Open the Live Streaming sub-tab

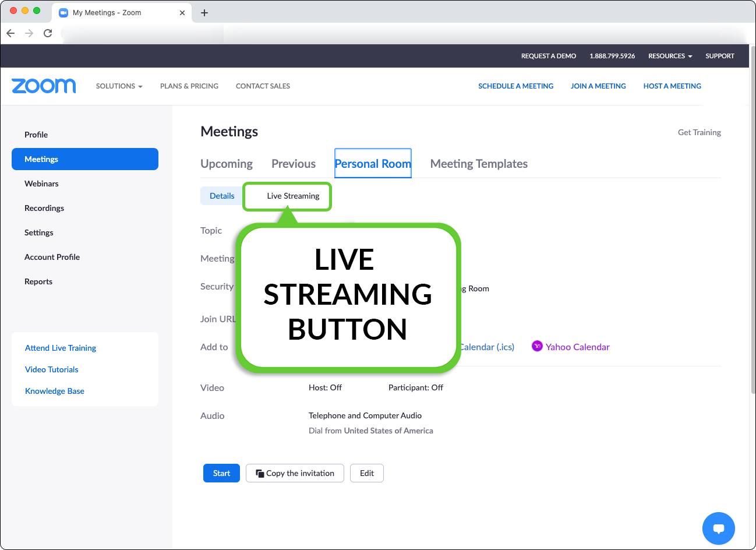click(293, 196)
